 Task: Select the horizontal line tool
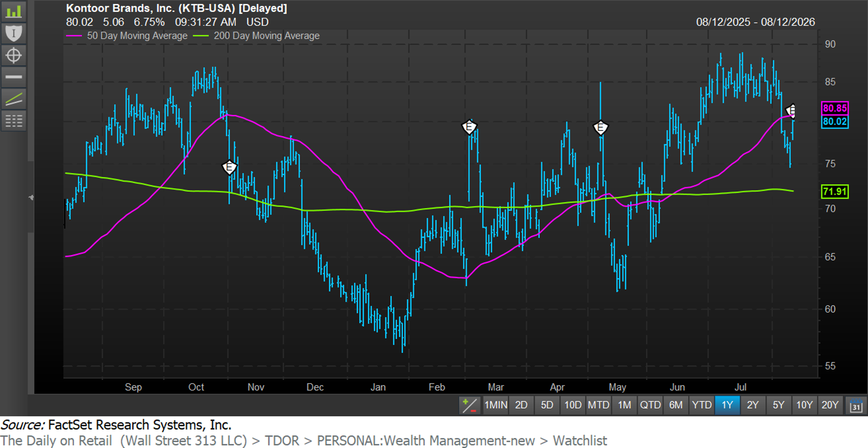(x=14, y=77)
